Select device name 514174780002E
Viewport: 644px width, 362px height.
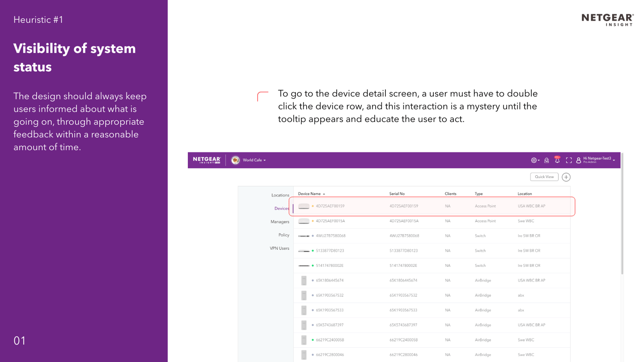[x=330, y=265]
